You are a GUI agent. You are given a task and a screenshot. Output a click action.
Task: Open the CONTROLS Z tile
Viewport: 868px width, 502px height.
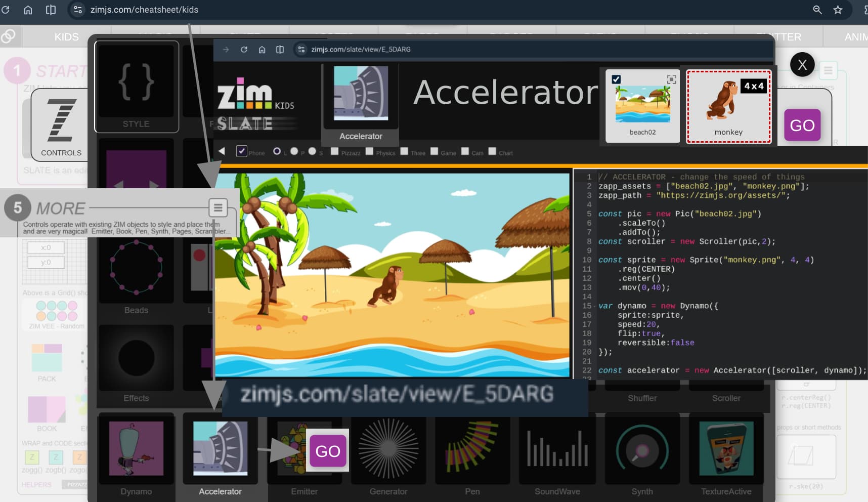[x=61, y=125]
